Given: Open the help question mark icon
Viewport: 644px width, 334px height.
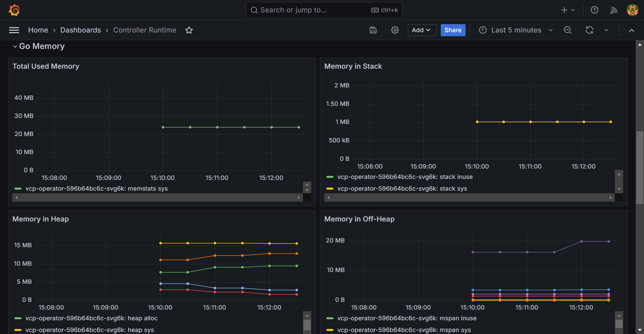Looking at the screenshot, I should tap(594, 10).
